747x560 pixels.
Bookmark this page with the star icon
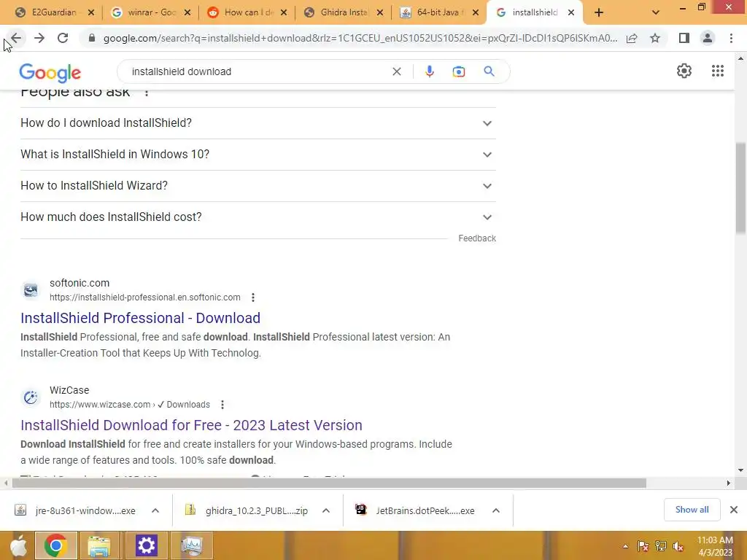[655, 38]
